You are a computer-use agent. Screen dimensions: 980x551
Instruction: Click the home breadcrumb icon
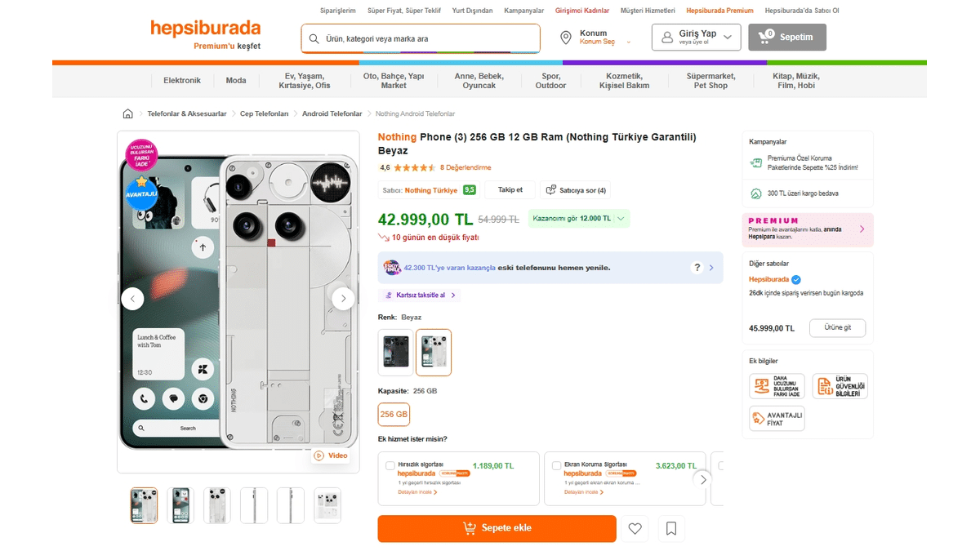click(x=127, y=114)
